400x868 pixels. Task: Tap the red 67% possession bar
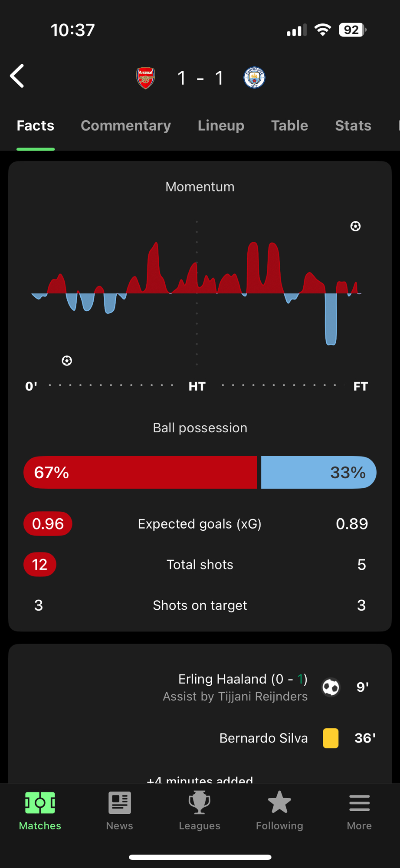pyautogui.click(x=140, y=472)
